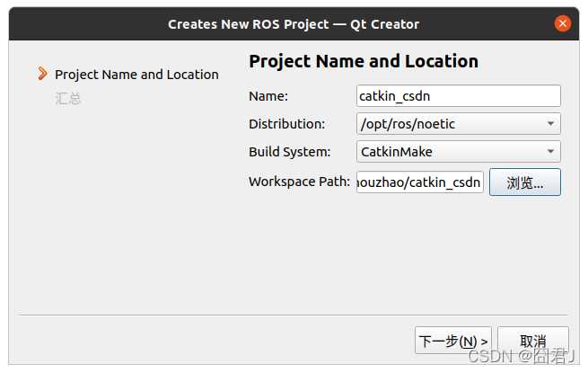Click the orange arrow step indicator
The height and width of the screenshot is (373, 588).
point(42,74)
